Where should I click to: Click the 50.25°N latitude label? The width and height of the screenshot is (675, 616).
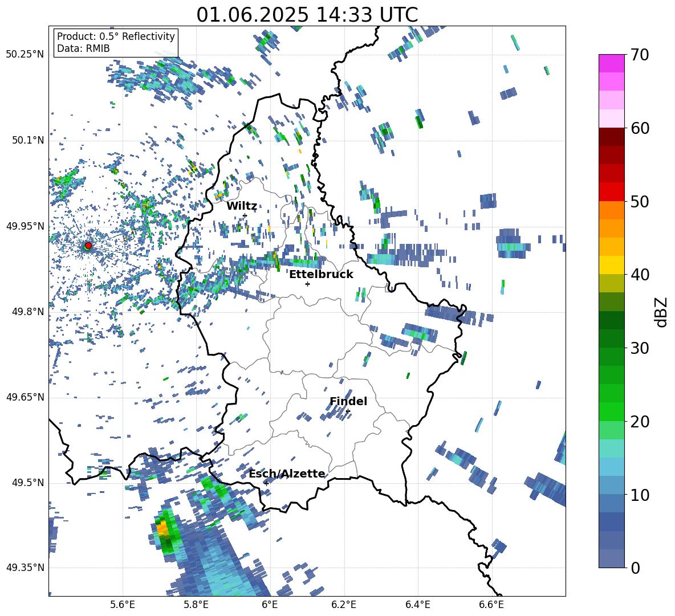point(25,54)
